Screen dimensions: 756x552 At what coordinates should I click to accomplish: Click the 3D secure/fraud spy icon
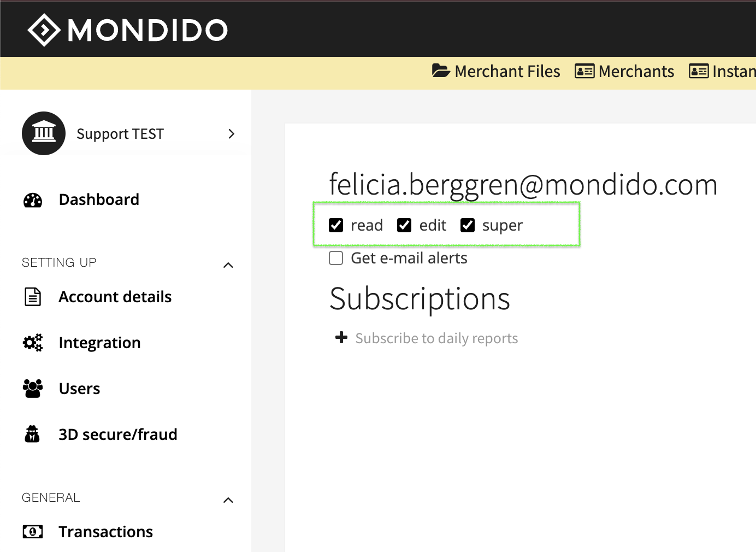point(32,434)
